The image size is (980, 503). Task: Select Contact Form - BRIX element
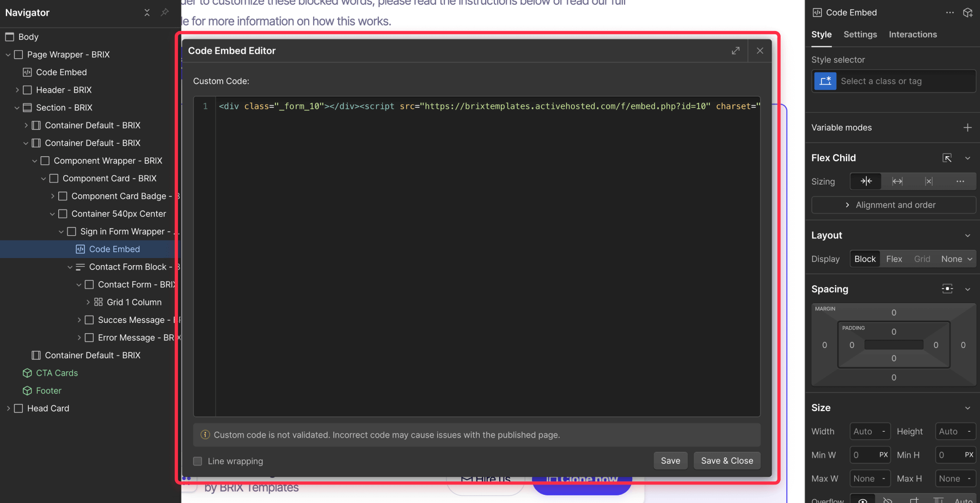[137, 285]
